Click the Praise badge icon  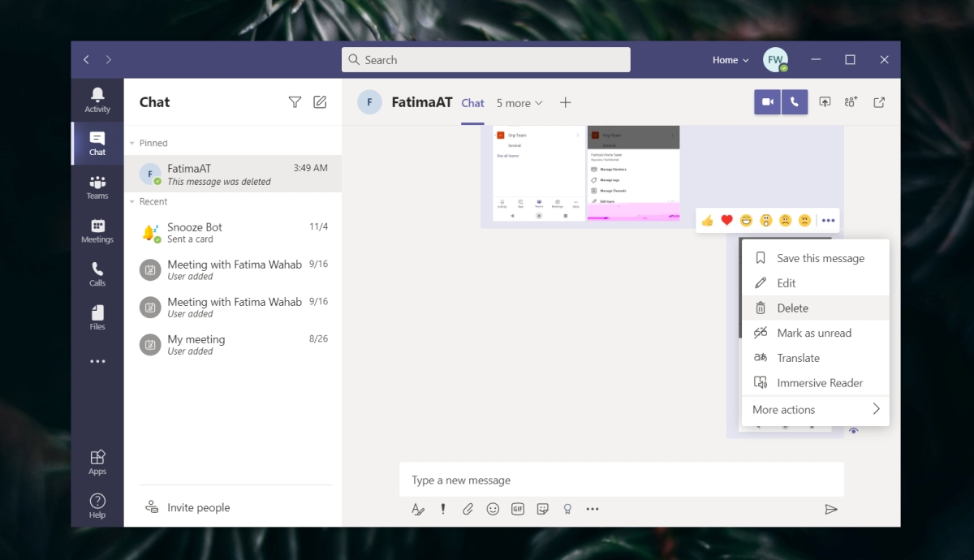pyautogui.click(x=567, y=509)
